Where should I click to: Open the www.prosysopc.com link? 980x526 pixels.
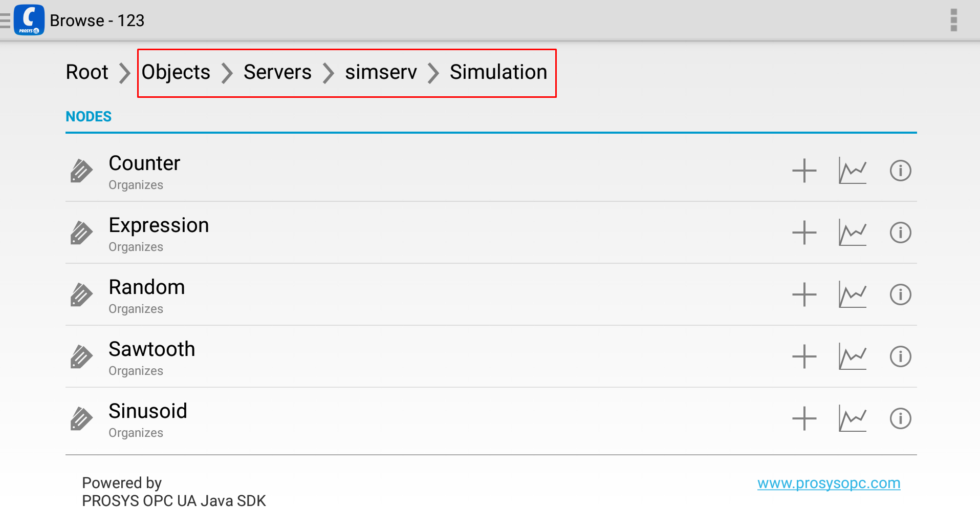pos(829,483)
